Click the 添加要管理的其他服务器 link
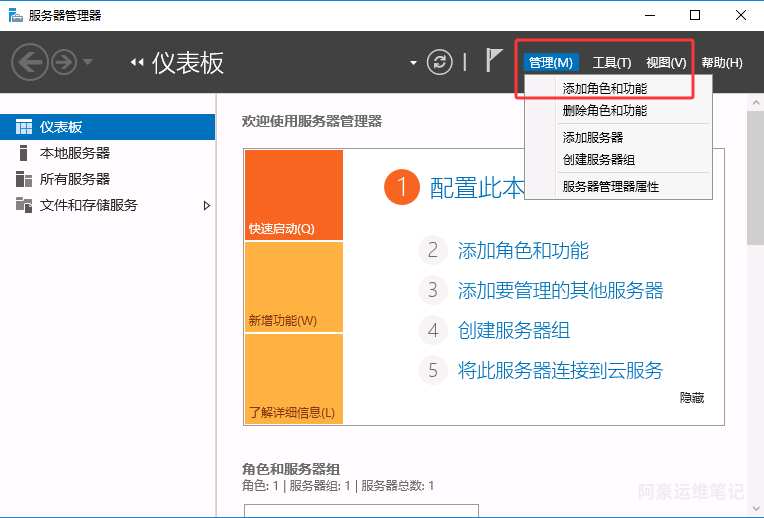The height and width of the screenshot is (518, 764). coord(560,290)
